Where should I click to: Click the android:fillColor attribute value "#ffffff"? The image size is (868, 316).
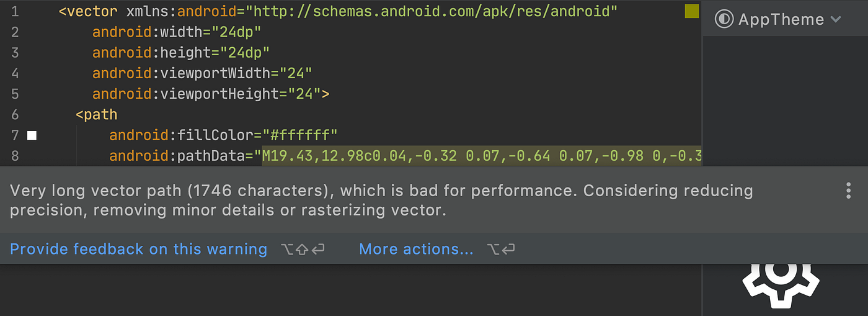(299, 135)
